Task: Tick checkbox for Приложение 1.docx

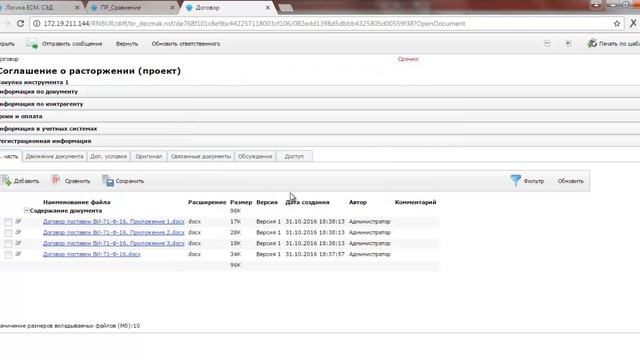Action: click(x=8, y=222)
